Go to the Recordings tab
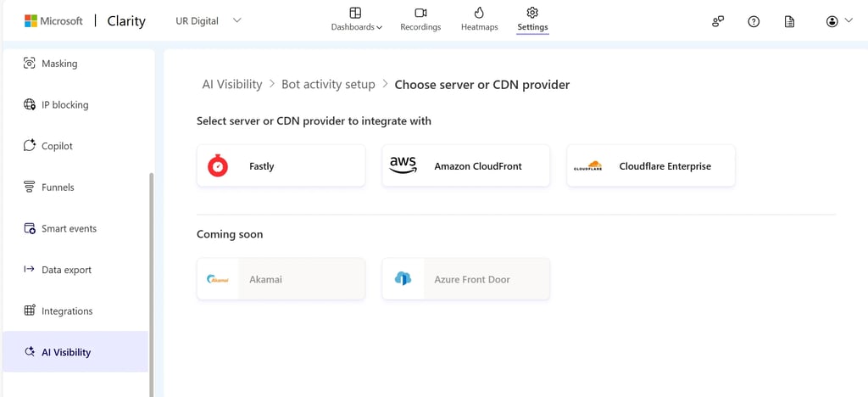Screen dimensions: 868x397 tap(420, 20)
